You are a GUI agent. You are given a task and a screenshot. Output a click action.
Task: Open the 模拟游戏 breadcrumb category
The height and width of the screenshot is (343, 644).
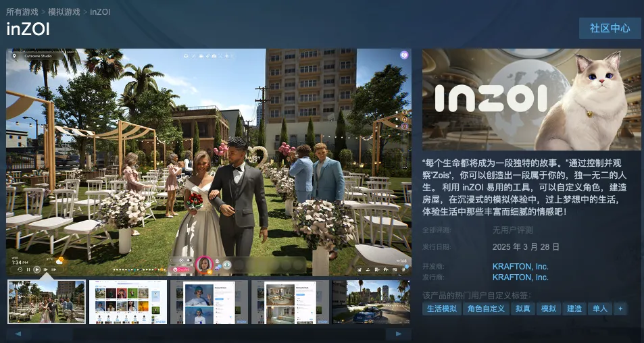64,11
